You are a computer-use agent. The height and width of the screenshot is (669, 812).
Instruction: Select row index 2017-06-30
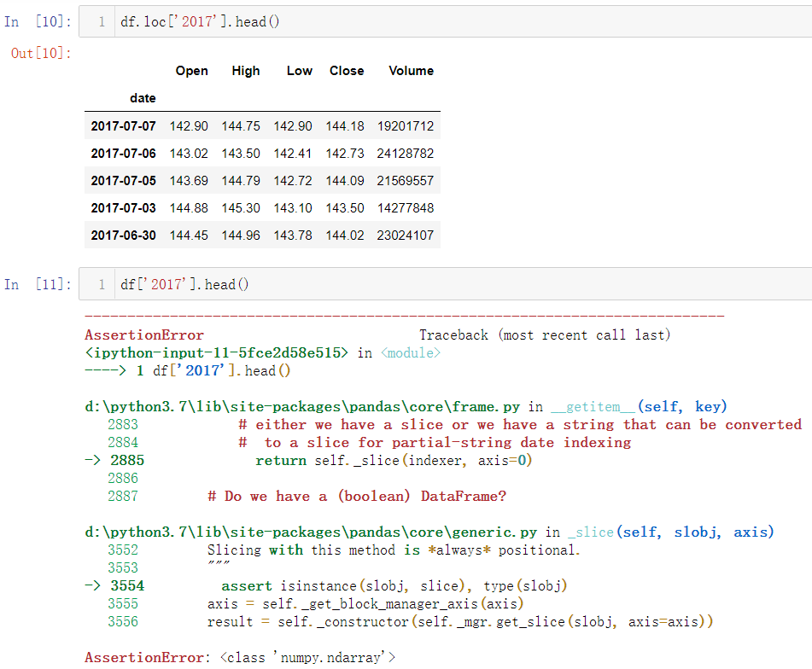(123, 236)
